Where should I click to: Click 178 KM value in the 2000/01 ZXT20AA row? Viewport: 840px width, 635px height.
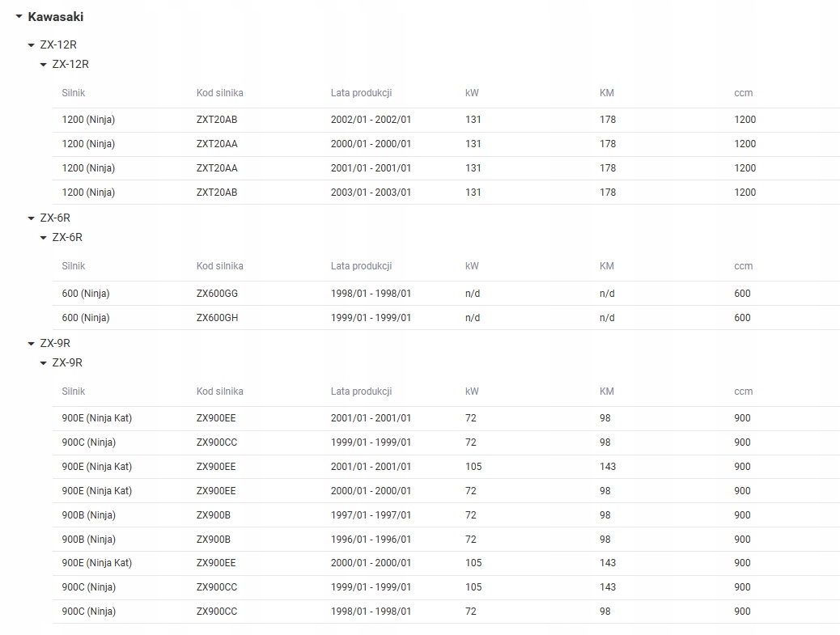pyautogui.click(x=608, y=143)
